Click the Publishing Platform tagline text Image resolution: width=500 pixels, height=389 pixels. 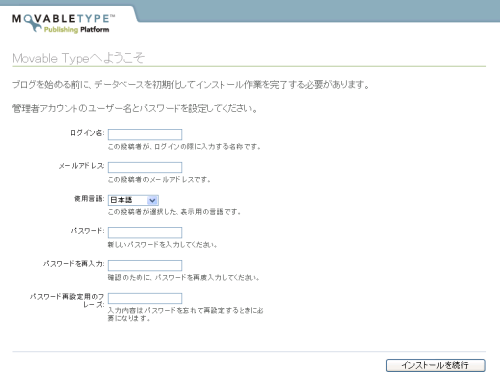[76, 30]
